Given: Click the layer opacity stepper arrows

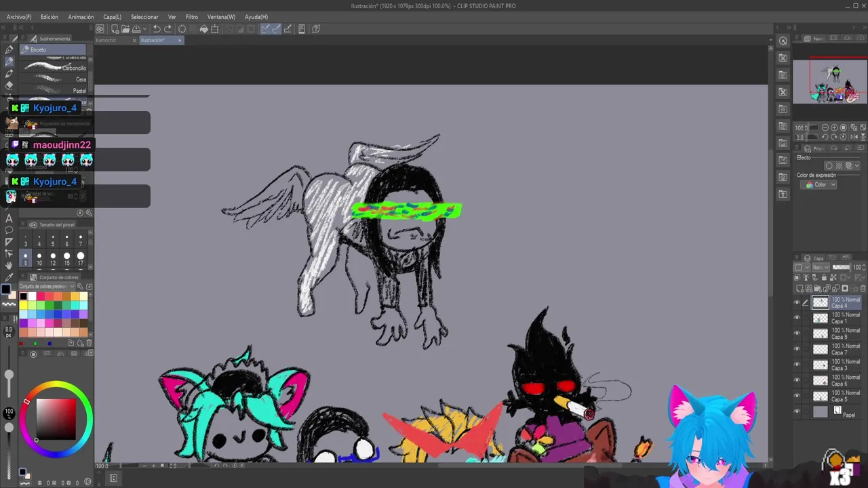Looking at the screenshot, I should (x=864, y=267).
